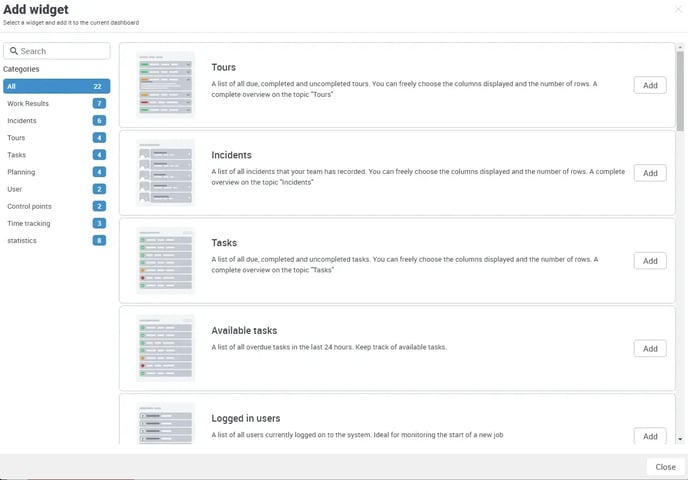
Task: Click the Available tasks preview thumbnail
Action: tap(165, 348)
